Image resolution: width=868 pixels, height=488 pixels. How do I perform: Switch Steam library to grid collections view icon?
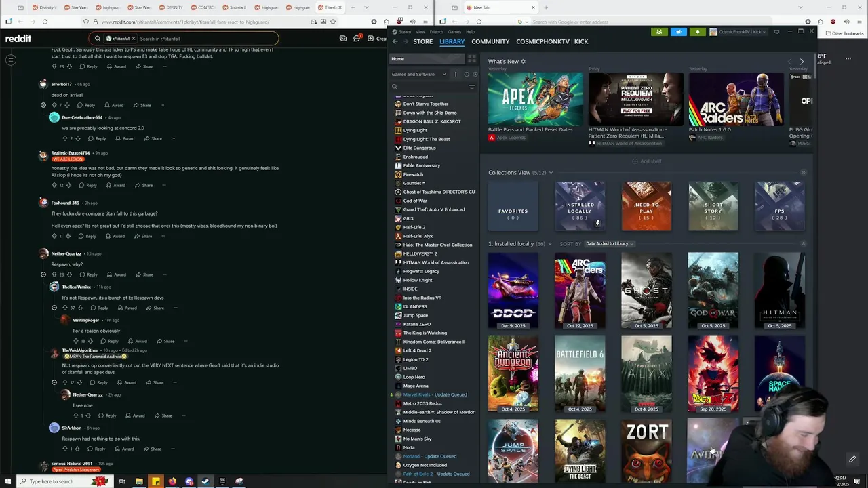(472, 59)
